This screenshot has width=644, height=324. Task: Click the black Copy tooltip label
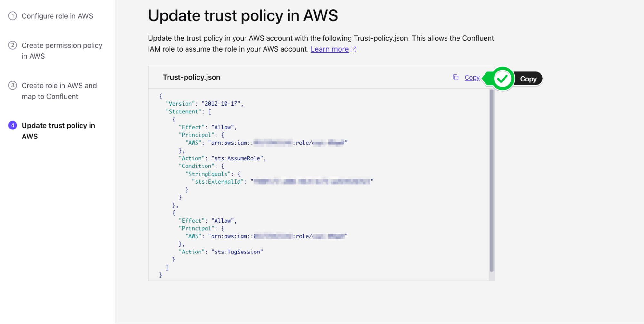pyautogui.click(x=528, y=79)
